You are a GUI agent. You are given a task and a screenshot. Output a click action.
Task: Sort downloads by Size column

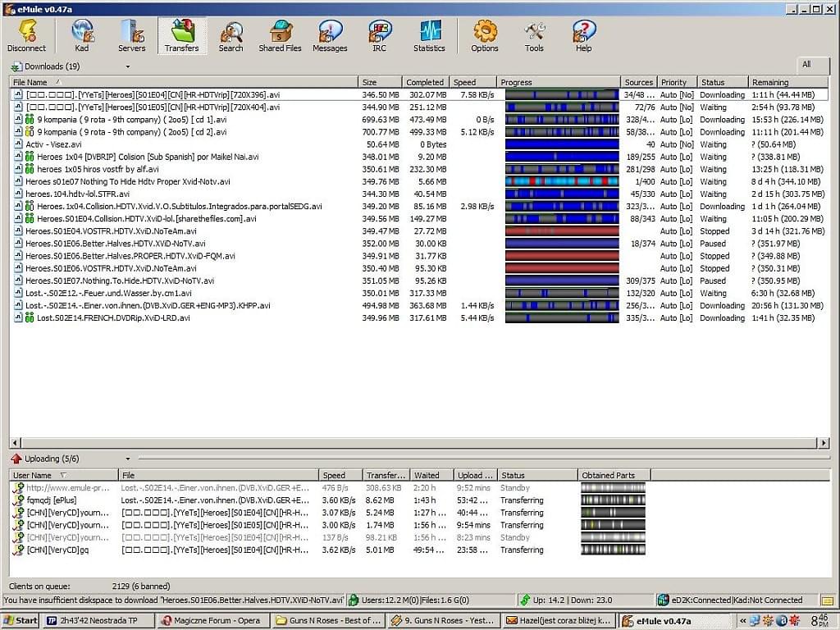tap(380, 82)
